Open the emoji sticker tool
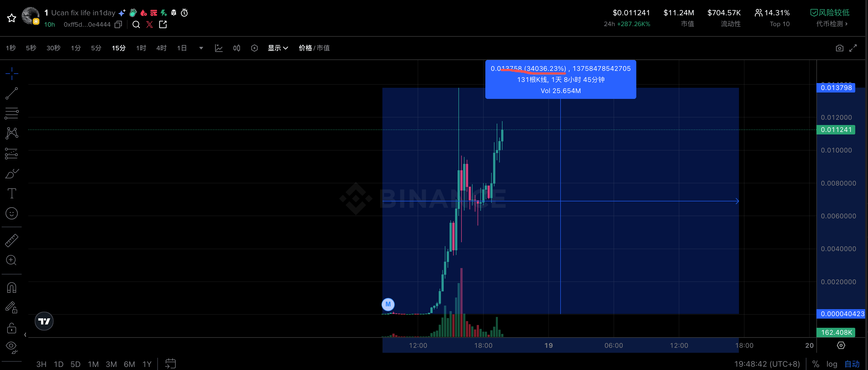Screen dimensions: 868x370 (11, 214)
